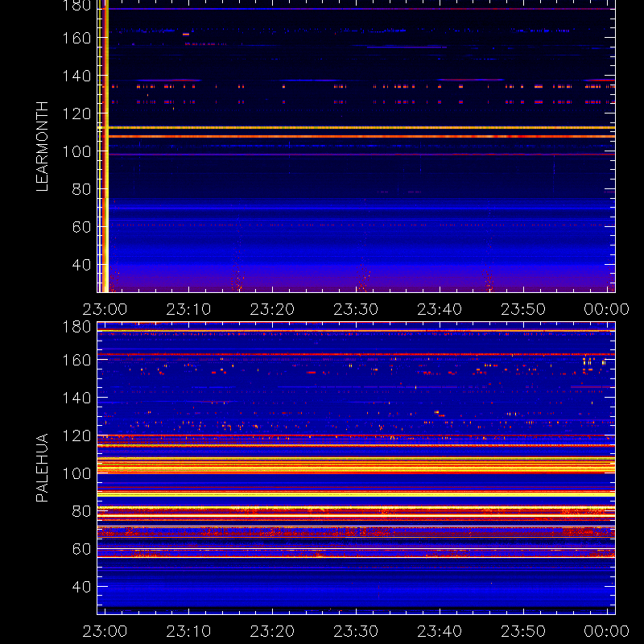This screenshot has height=644, width=644.
Task: Pick the 40 frequency label on Learmonth axis
Action: [81, 265]
